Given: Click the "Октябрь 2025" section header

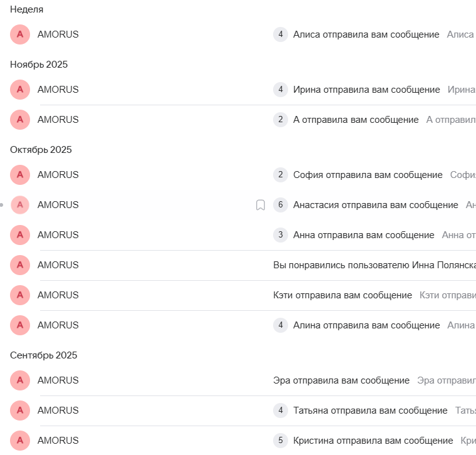Looking at the screenshot, I should pyautogui.click(x=41, y=150).
